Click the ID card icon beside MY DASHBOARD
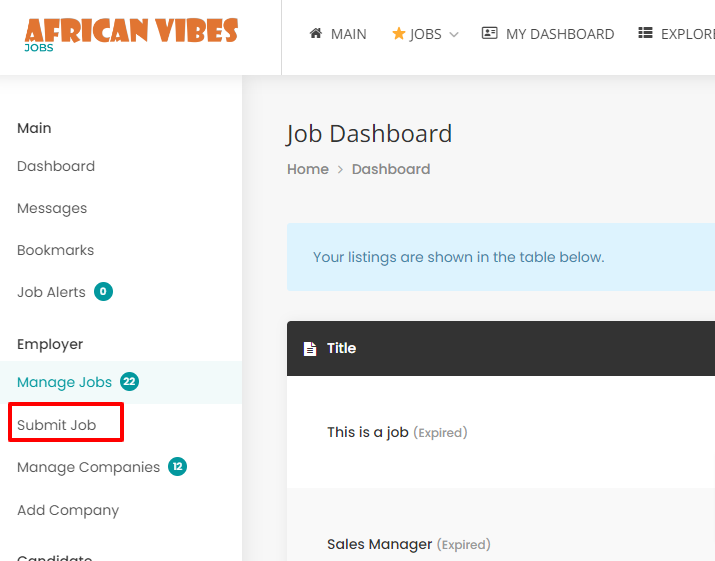Viewport: 715px width, 561px height. coord(489,33)
